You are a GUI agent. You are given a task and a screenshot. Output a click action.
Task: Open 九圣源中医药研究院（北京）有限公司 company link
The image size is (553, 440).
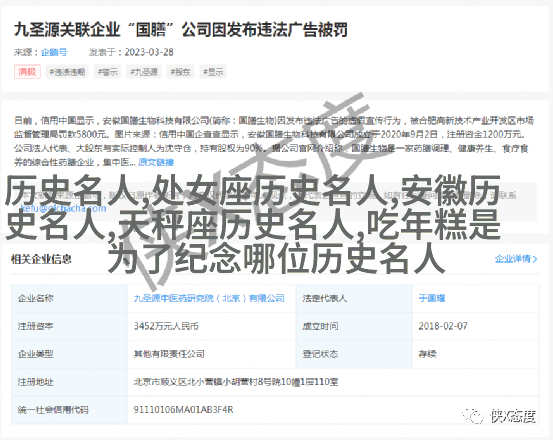tap(209, 298)
